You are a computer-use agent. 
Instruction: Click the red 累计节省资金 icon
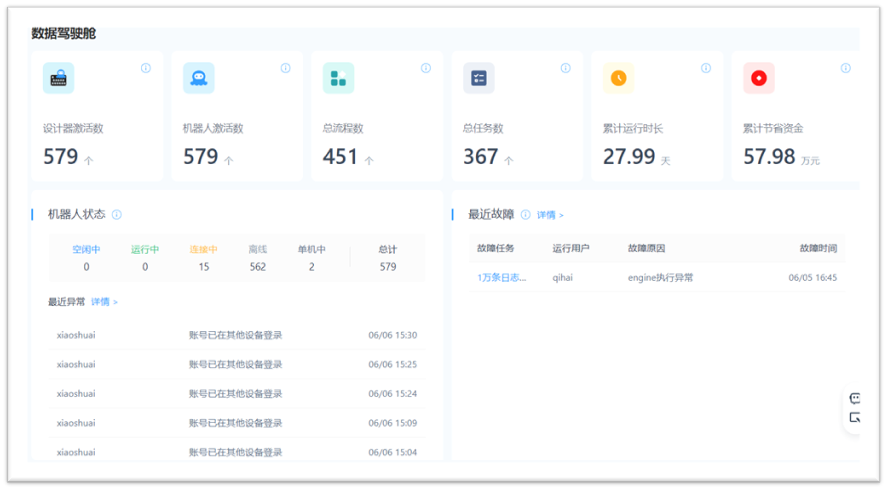pos(758,78)
